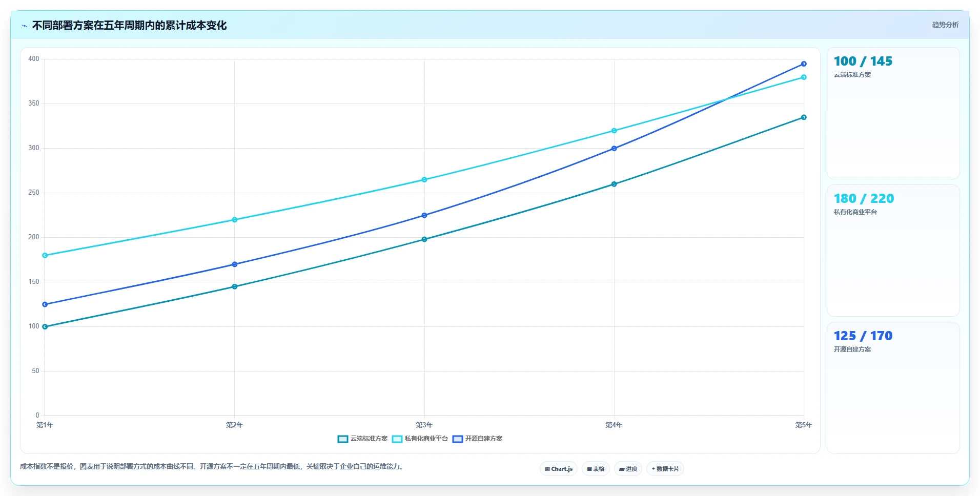
Task: Click the 开源自建方案 data point at 第5年
Action: tap(804, 64)
